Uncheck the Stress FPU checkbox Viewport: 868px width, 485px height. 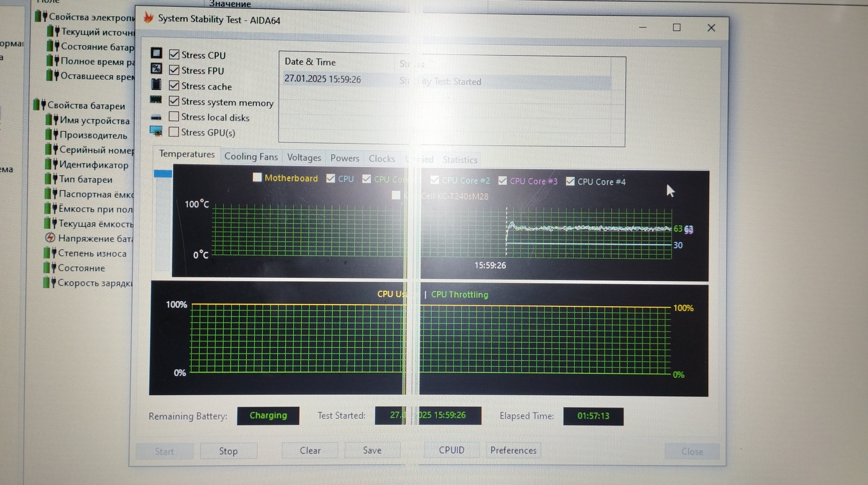click(174, 70)
